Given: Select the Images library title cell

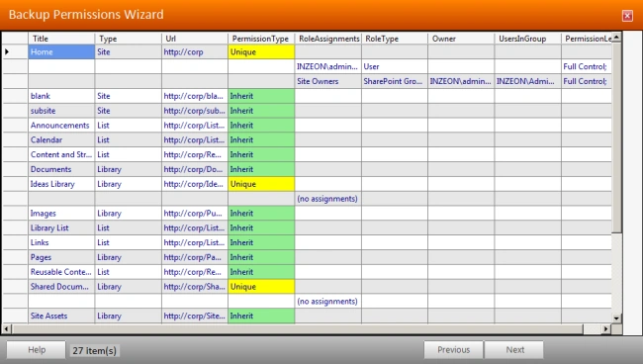Looking at the screenshot, I should [x=61, y=213].
